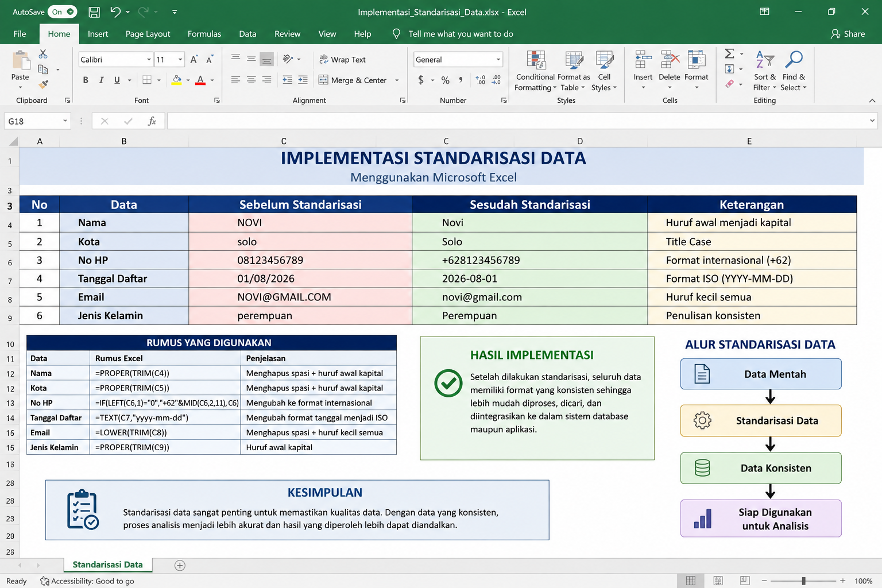The width and height of the screenshot is (882, 588).
Task: Toggle AutoSave switch off
Action: [x=63, y=11]
